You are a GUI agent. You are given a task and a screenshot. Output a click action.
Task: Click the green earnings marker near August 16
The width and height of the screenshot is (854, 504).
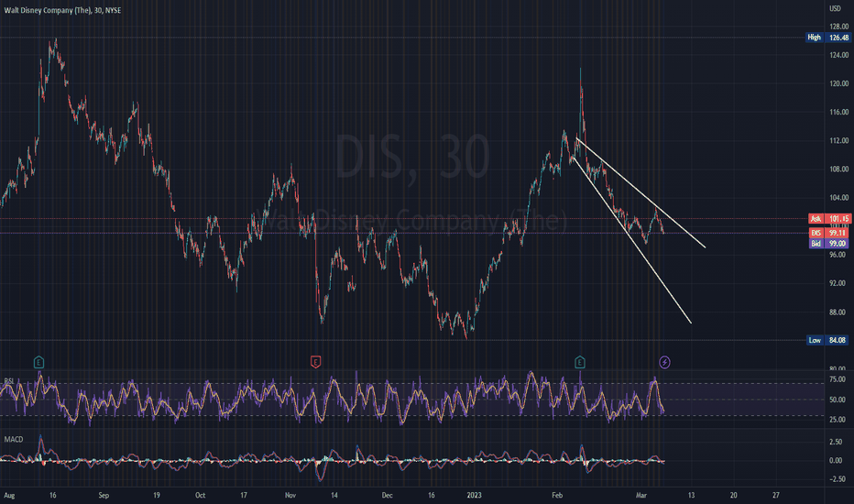click(x=38, y=362)
